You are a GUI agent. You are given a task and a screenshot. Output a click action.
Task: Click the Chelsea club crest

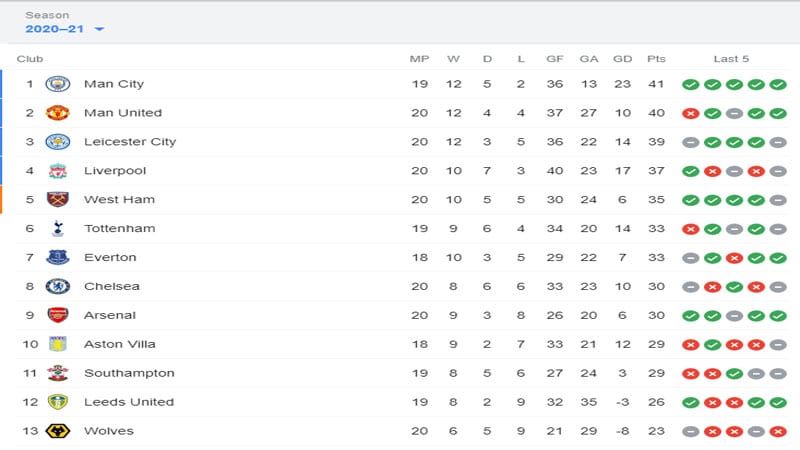click(x=58, y=286)
